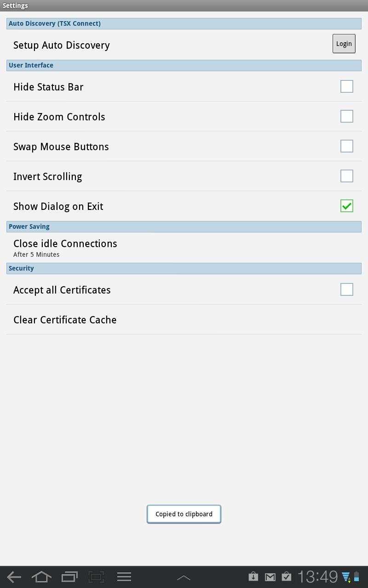Open the market checkmark notification icon
Screen dimensions: 368x588
286,576
